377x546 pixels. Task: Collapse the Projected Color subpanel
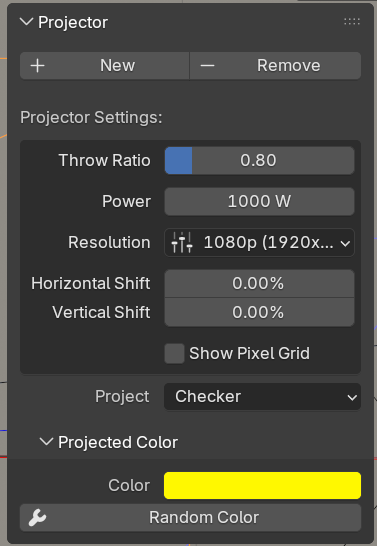[x=46, y=442]
